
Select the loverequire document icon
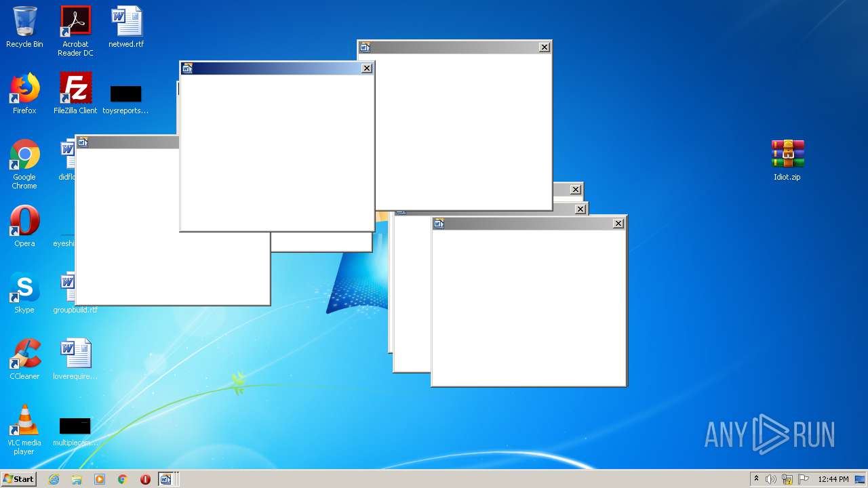pos(75,359)
